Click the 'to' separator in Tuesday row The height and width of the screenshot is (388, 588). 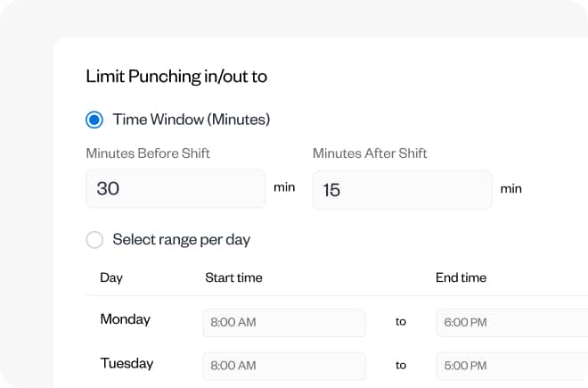click(401, 365)
